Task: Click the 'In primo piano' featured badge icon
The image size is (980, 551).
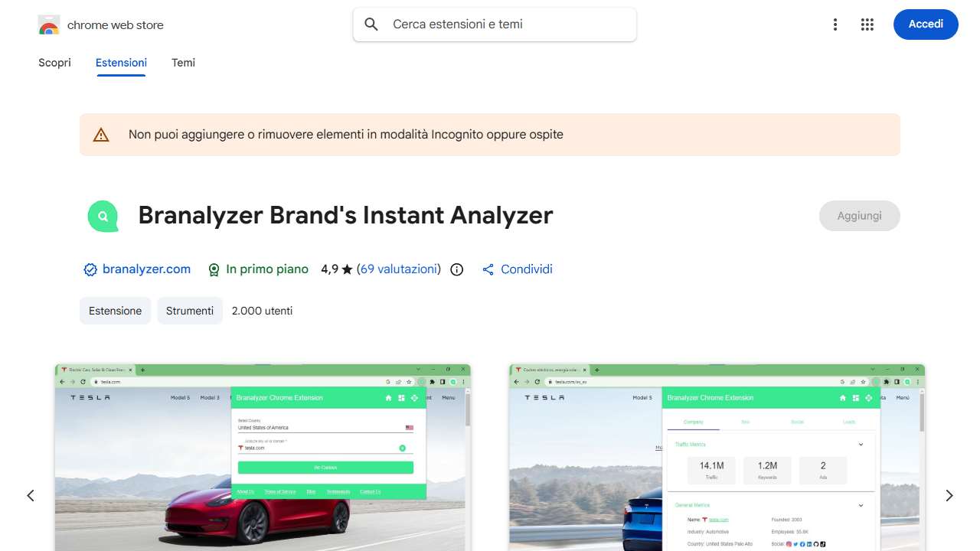Action: pos(214,269)
